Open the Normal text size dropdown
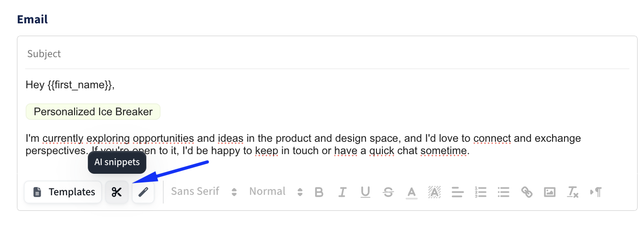The height and width of the screenshot is (225, 644). (x=276, y=192)
